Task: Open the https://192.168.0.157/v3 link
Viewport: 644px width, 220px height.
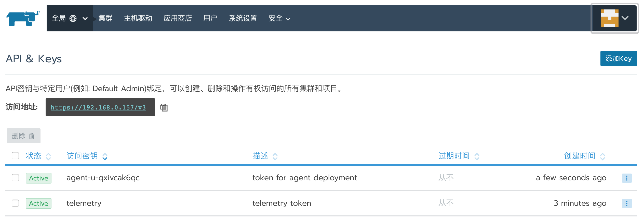Action: [98, 107]
